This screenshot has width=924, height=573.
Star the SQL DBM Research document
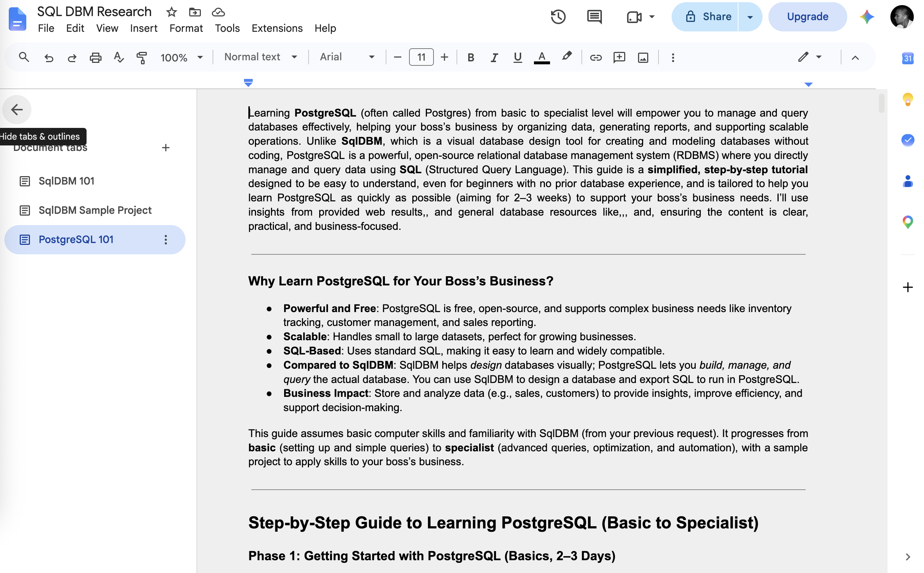coord(172,12)
